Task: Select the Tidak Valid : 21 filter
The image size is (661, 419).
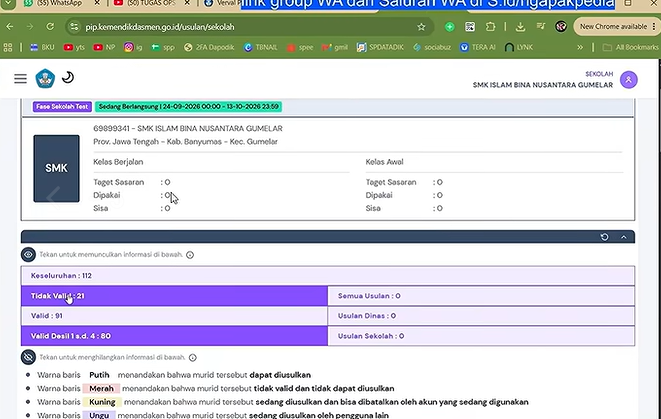Action: [x=175, y=296]
